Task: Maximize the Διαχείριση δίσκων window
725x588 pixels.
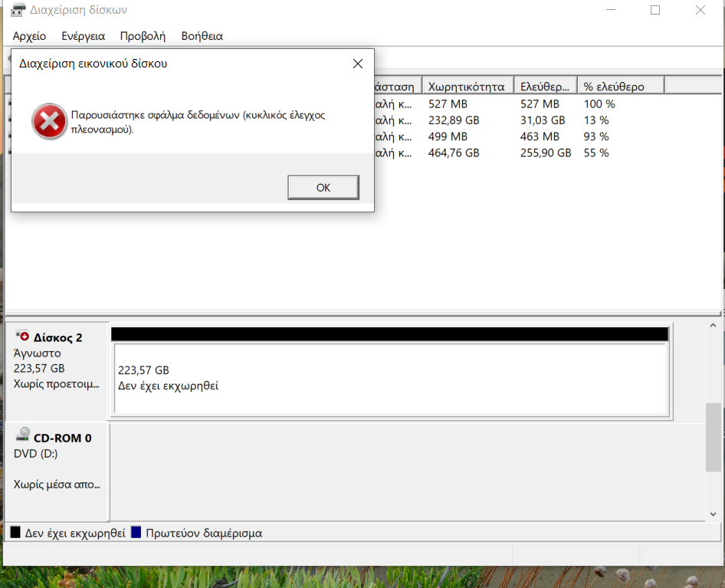Action: (655, 10)
